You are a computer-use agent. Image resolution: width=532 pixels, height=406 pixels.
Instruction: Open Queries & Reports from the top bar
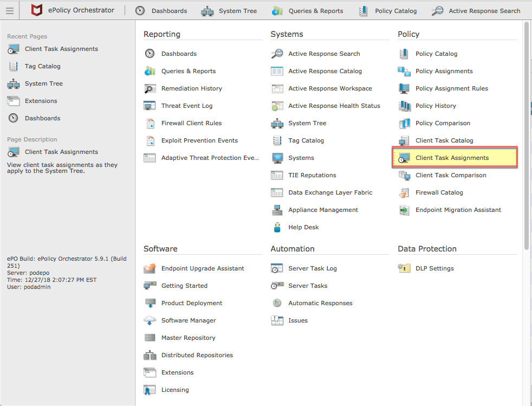point(316,11)
